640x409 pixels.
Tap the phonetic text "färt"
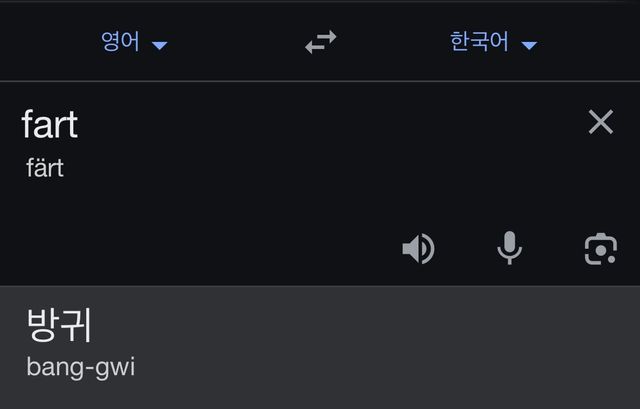click(x=45, y=168)
